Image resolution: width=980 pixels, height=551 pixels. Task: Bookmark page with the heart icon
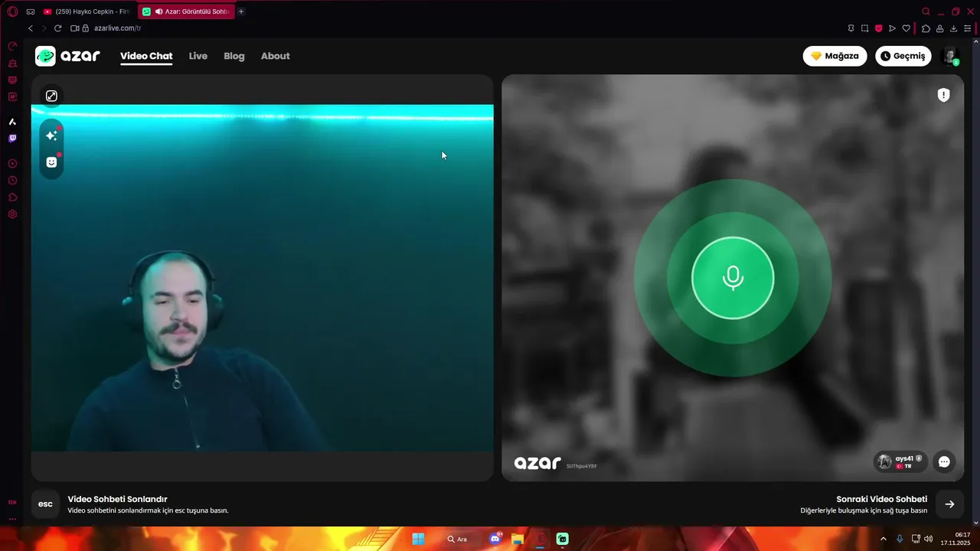tap(906, 28)
